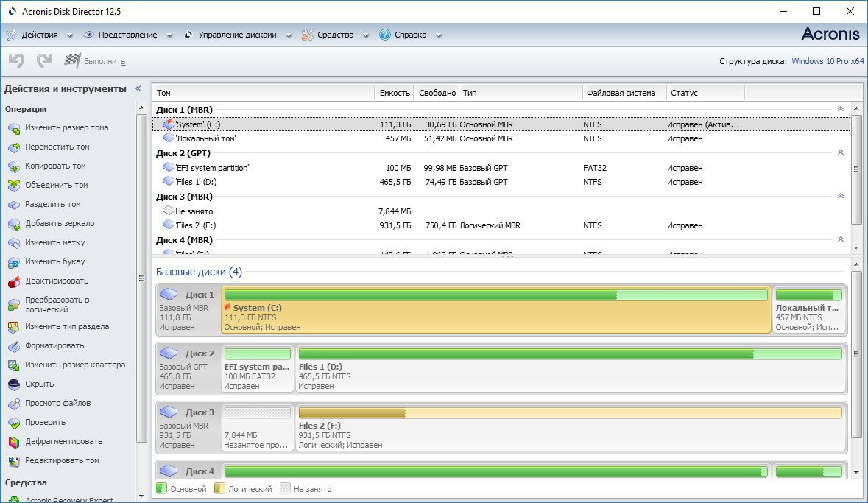Select the Переместить том icon
The width and height of the screenshot is (868, 503).
point(14,147)
